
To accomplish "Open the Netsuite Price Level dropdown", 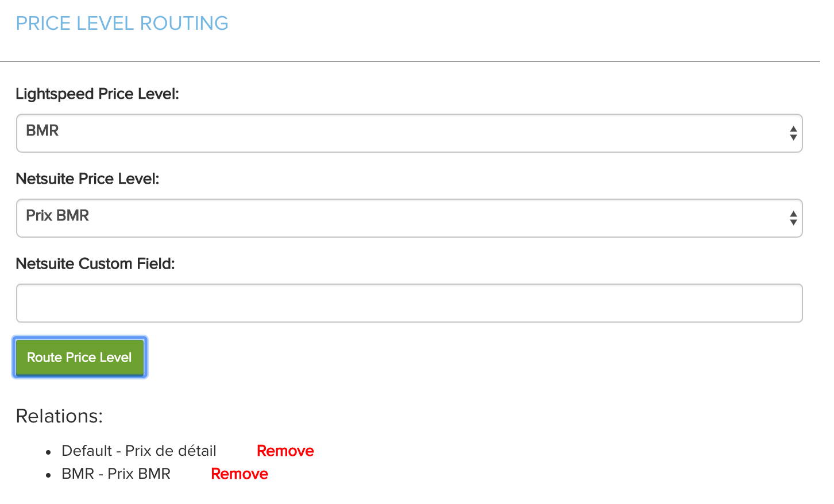I will (409, 218).
